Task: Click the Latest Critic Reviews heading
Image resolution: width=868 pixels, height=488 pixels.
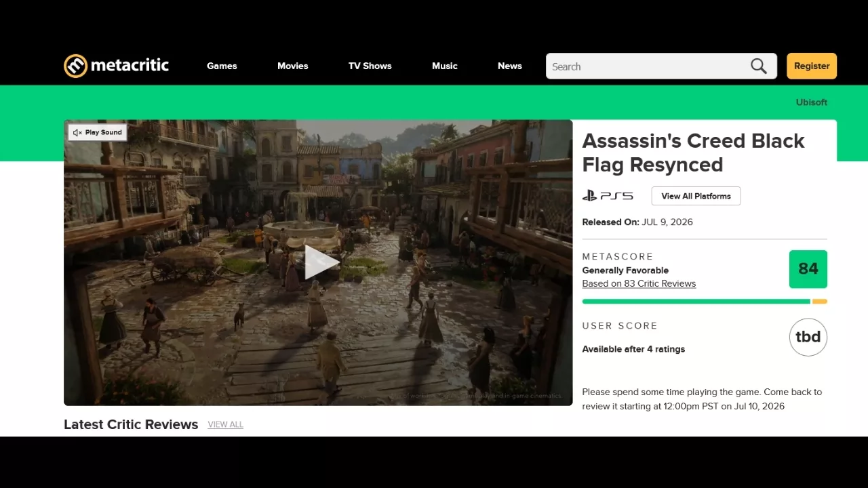Action: click(x=131, y=424)
